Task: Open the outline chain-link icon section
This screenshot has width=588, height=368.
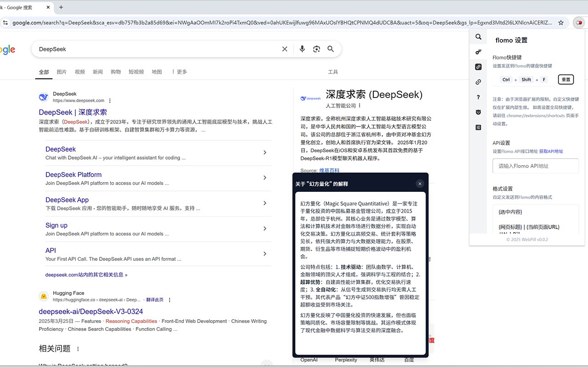Action: (x=478, y=82)
